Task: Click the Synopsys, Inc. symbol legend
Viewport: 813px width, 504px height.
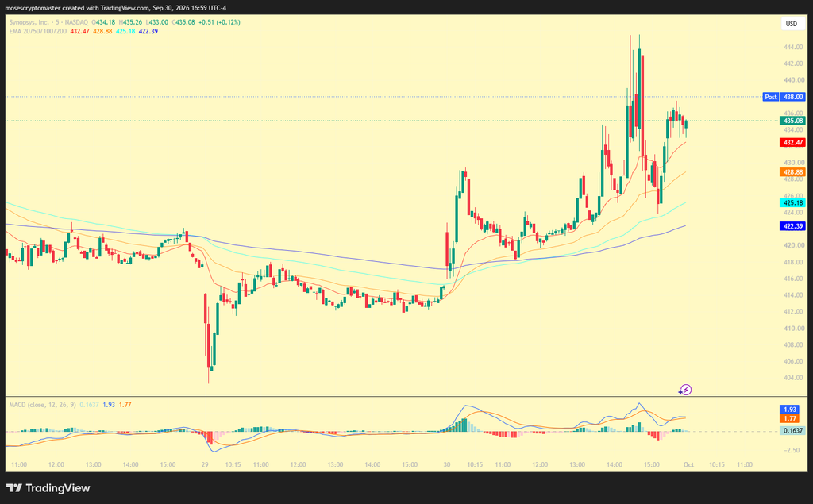Action: tap(29, 22)
